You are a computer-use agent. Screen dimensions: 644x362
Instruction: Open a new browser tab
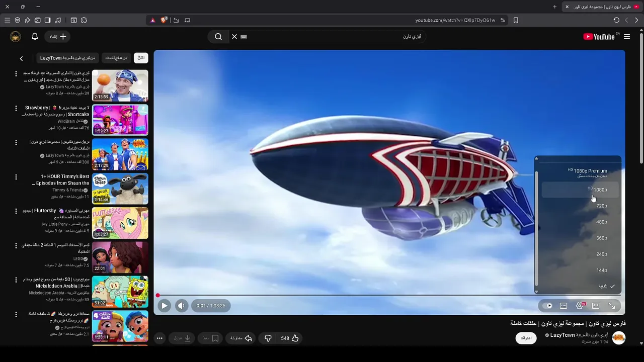554,7
